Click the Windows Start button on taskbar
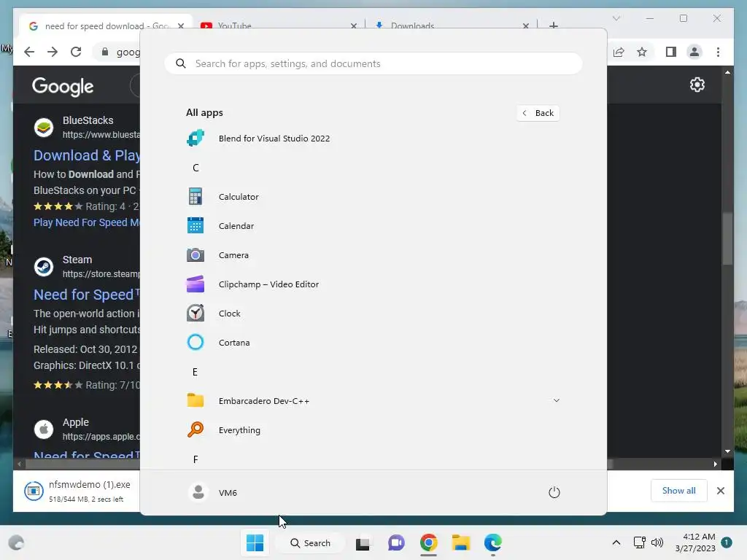The image size is (747, 560). [x=255, y=542]
